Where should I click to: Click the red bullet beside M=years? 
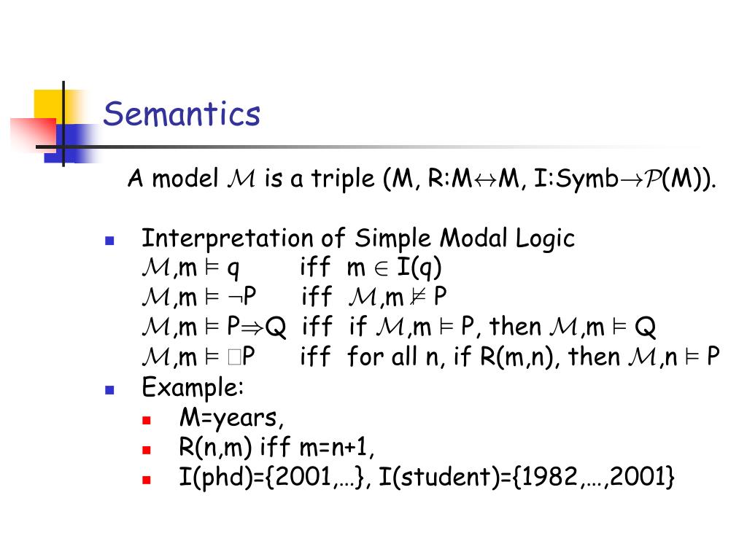146,420
